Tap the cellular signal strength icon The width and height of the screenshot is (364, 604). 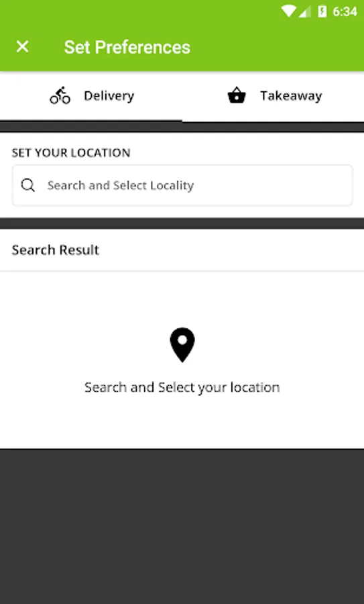coord(305,11)
